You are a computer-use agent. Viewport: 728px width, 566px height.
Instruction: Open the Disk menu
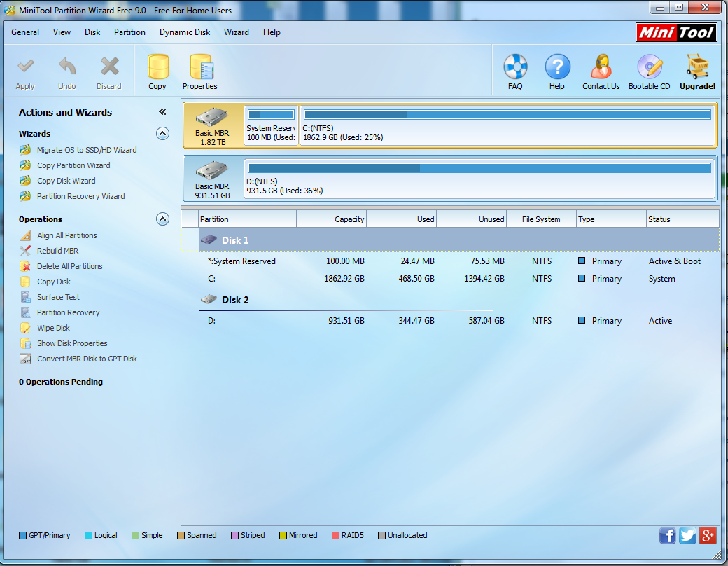pos(92,32)
